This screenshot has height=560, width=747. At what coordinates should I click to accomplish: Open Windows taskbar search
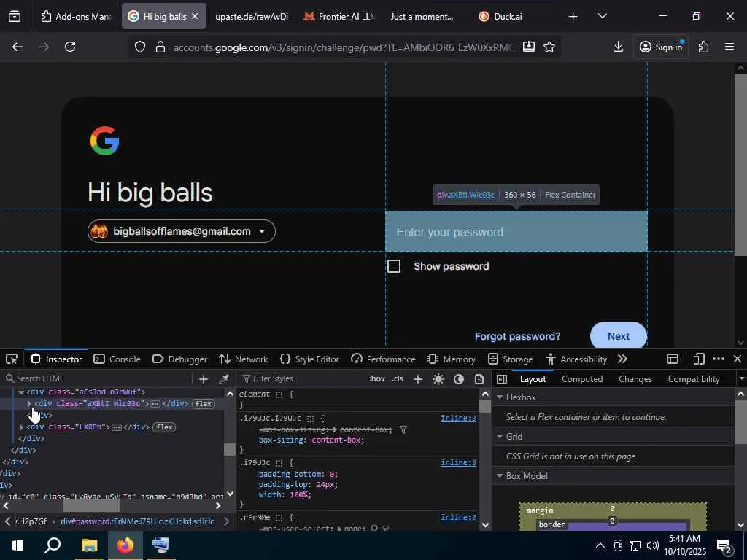(x=53, y=545)
